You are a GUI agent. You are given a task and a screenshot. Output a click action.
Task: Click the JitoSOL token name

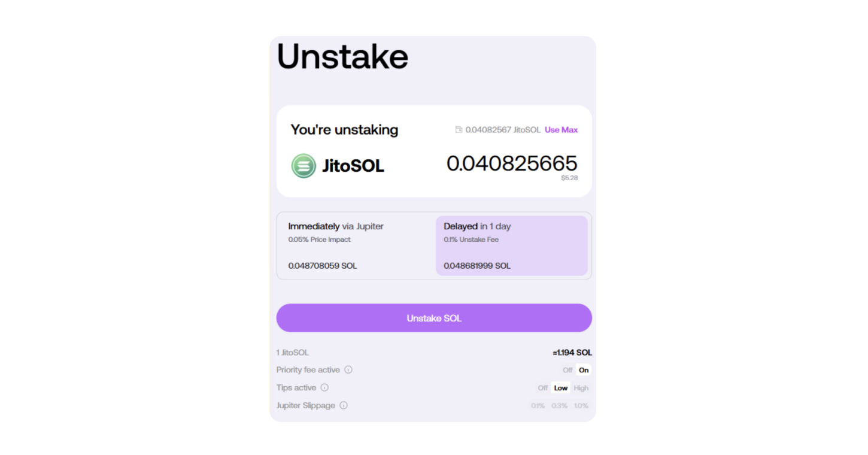tap(353, 166)
